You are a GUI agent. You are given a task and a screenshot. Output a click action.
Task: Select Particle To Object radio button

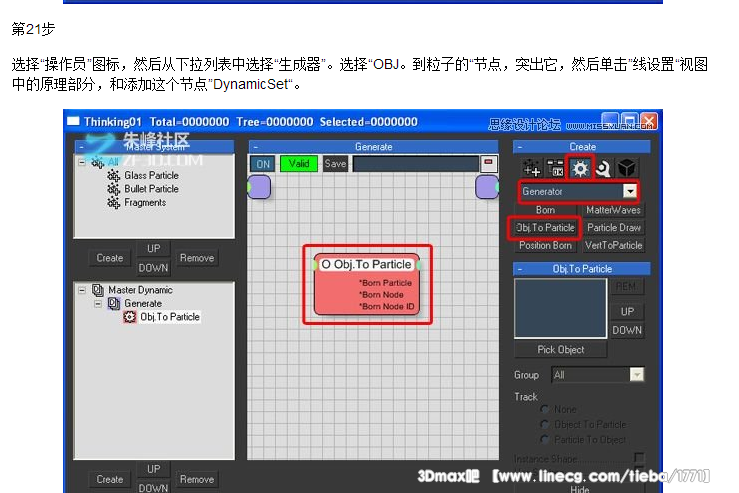pos(545,439)
